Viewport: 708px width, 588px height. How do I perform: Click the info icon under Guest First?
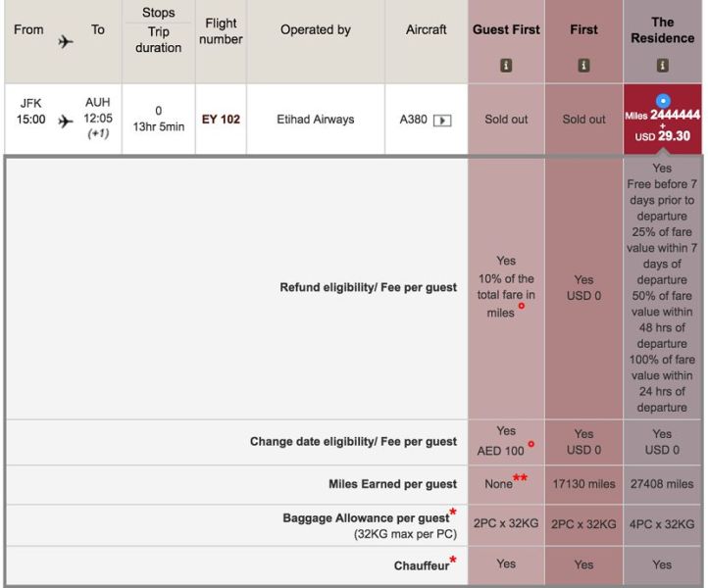point(506,67)
